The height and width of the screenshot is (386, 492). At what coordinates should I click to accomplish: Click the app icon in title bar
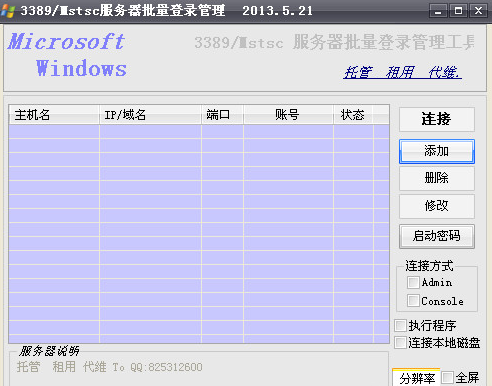pyautogui.click(x=7, y=11)
